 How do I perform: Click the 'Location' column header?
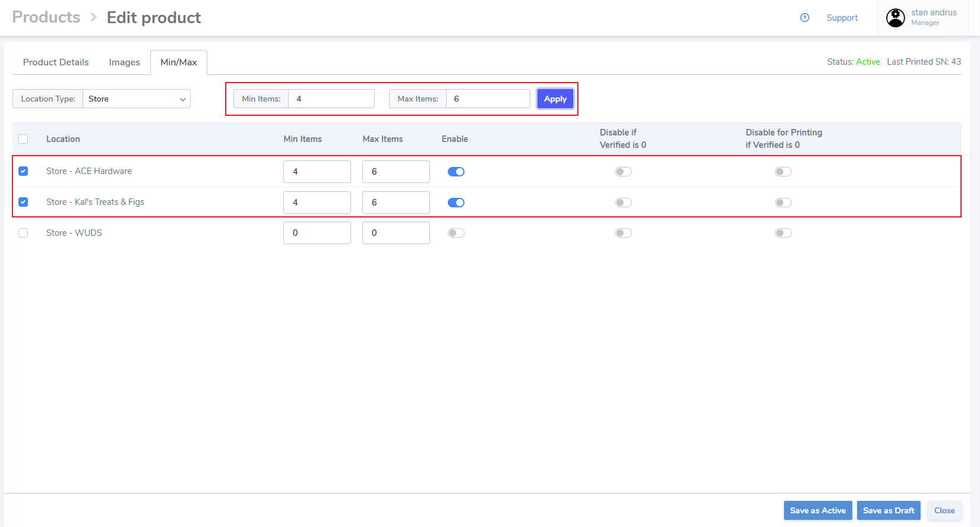(63, 139)
